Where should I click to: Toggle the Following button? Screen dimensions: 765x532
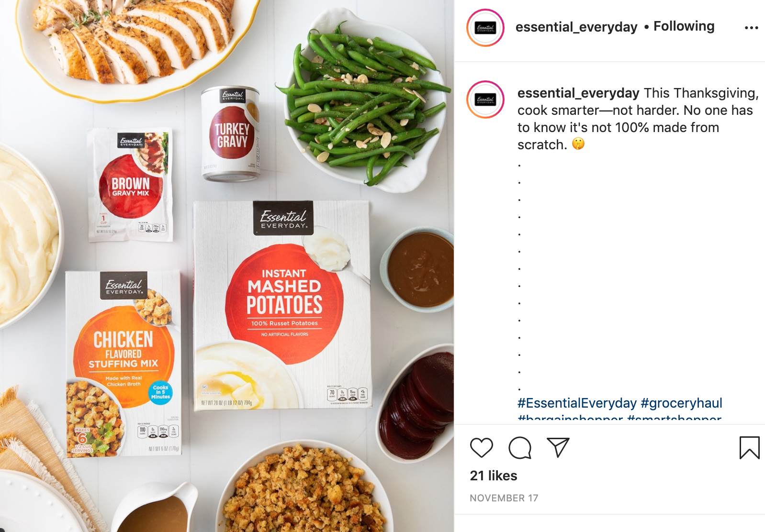pos(684,26)
